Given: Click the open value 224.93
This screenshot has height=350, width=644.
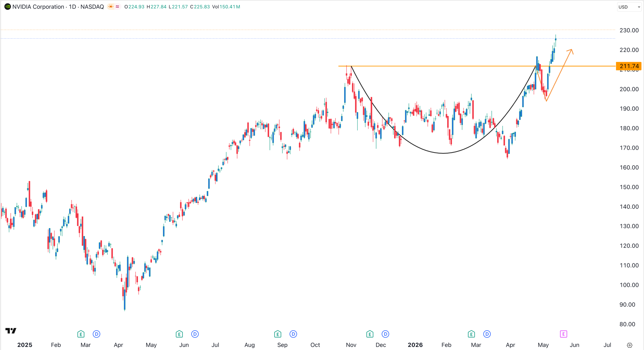Looking at the screenshot, I should pos(136,7).
